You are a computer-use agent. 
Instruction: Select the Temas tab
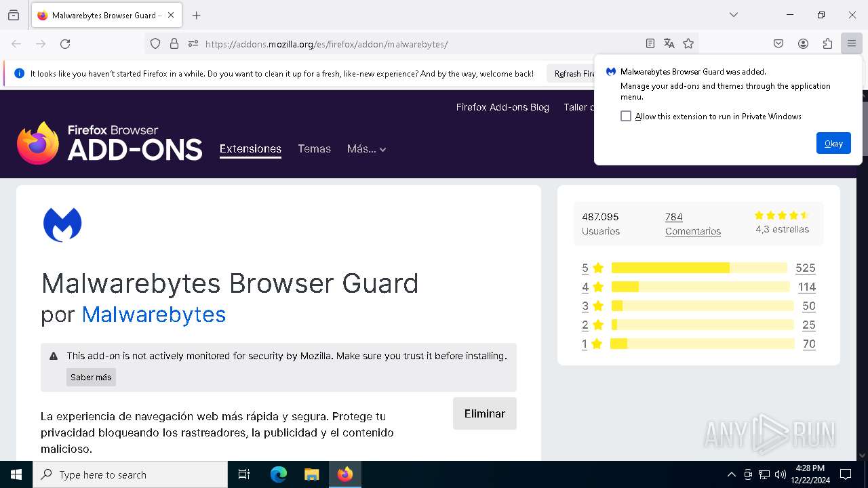point(314,149)
